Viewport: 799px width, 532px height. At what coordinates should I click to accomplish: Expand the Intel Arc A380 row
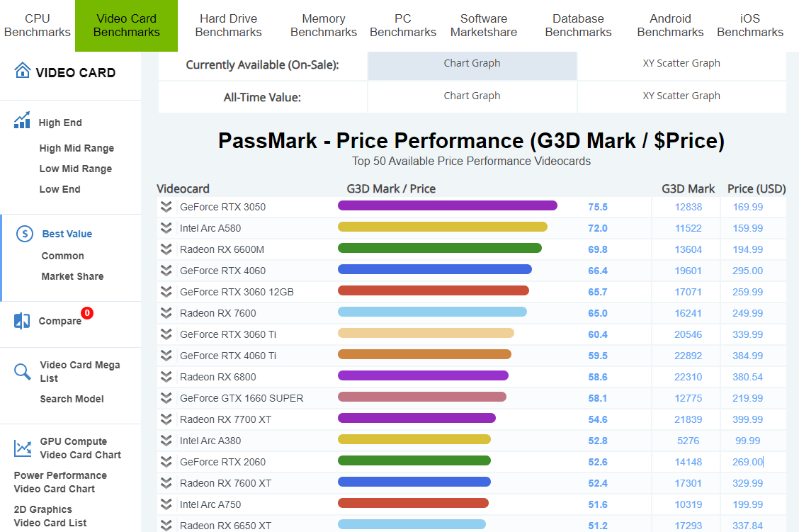[x=166, y=441]
